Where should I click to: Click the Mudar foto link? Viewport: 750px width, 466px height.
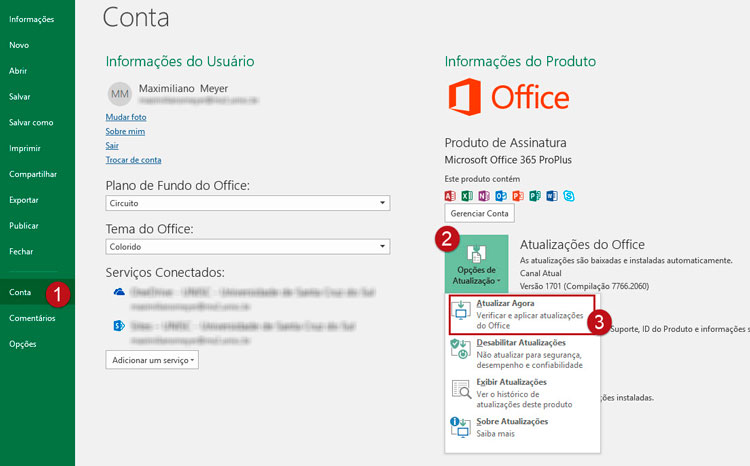pos(126,117)
